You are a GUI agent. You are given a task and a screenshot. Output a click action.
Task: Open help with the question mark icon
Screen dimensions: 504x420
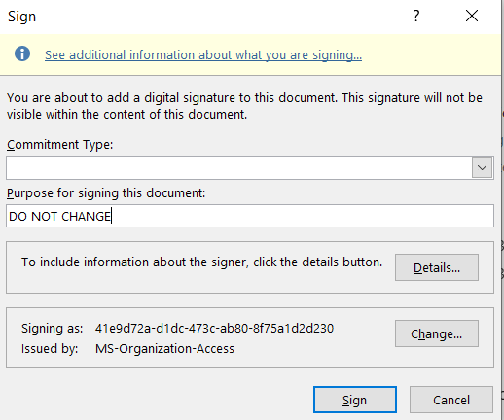click(416, 16)
